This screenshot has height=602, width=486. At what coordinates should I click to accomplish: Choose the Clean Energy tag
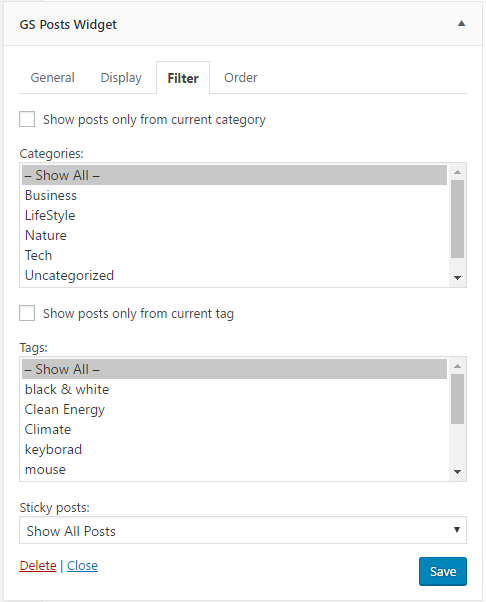click(234, 409)
